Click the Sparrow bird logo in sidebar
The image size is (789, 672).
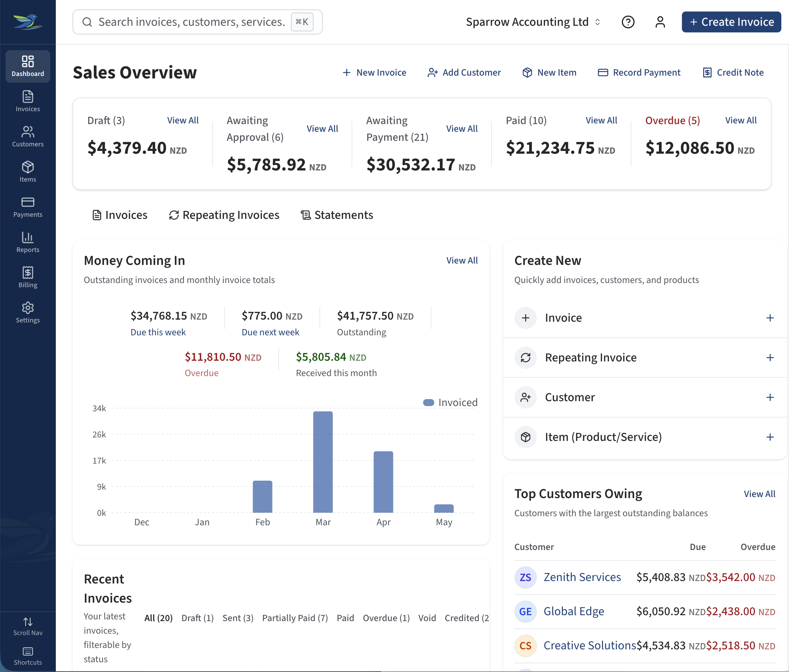click(x=28, y=22)
